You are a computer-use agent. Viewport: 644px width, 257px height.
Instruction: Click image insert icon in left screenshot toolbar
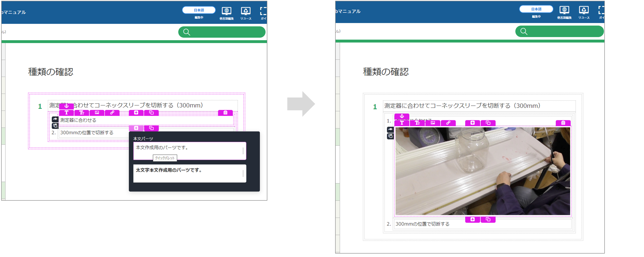97,113
